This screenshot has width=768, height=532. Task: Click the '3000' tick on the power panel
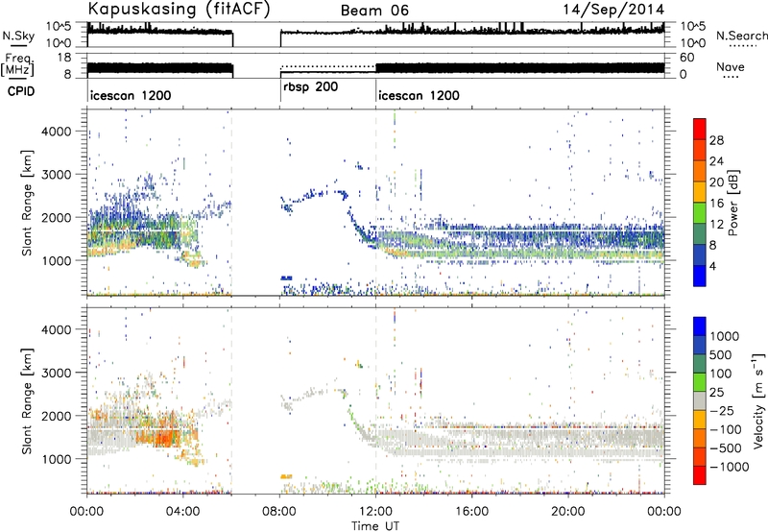56,175
